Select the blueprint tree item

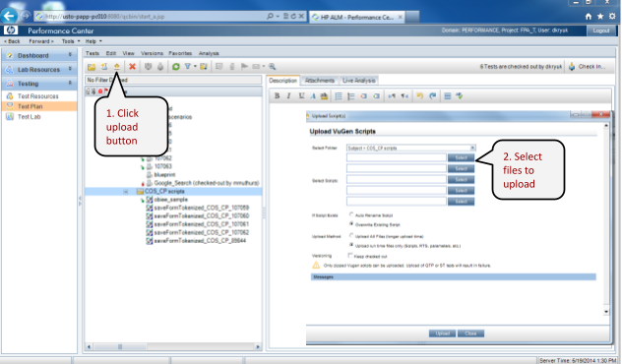click(x=164, y=174)
